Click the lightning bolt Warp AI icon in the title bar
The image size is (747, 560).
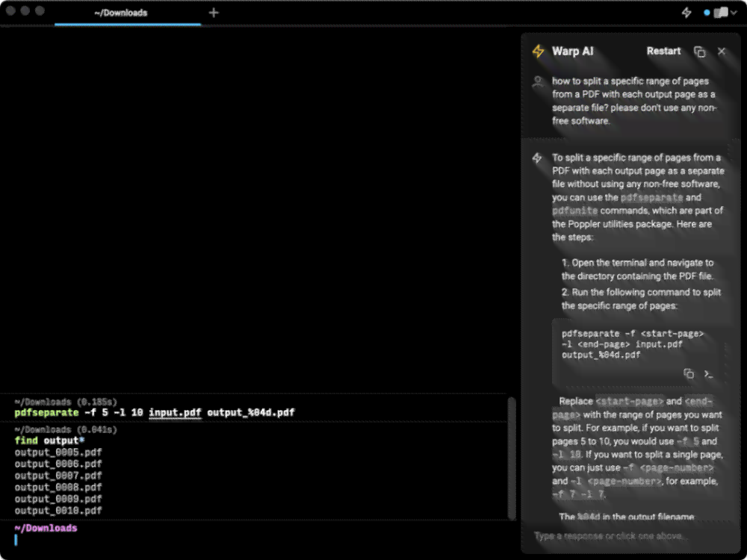686,13
